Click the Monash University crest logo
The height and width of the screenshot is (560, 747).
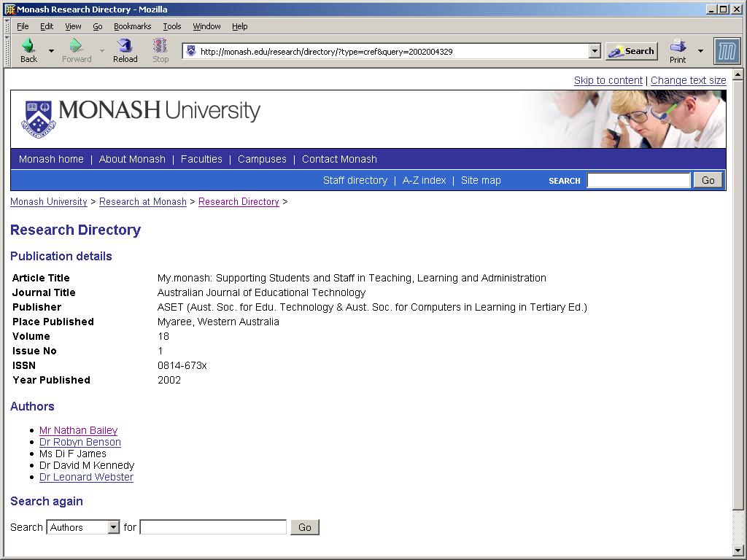(39, 119)
